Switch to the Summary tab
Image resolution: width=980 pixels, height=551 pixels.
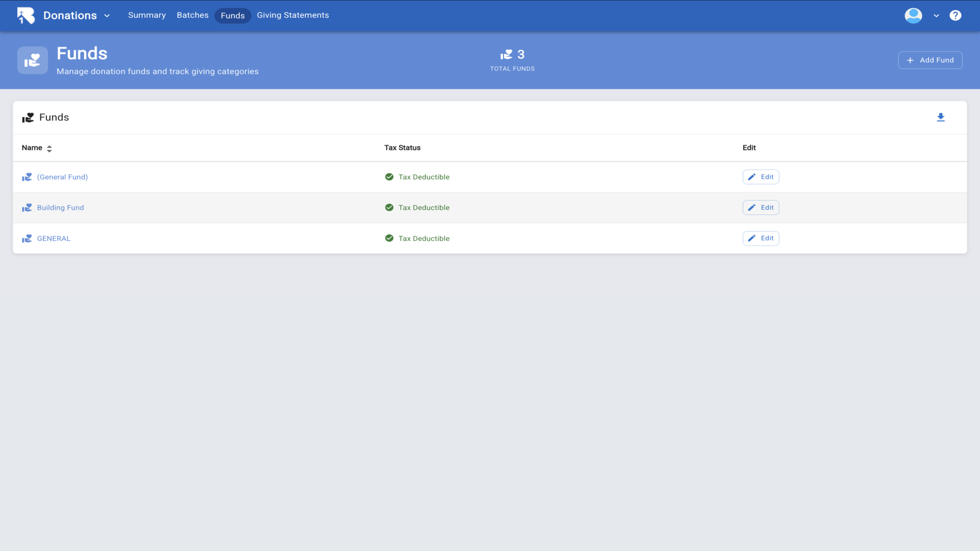[146, 15]
